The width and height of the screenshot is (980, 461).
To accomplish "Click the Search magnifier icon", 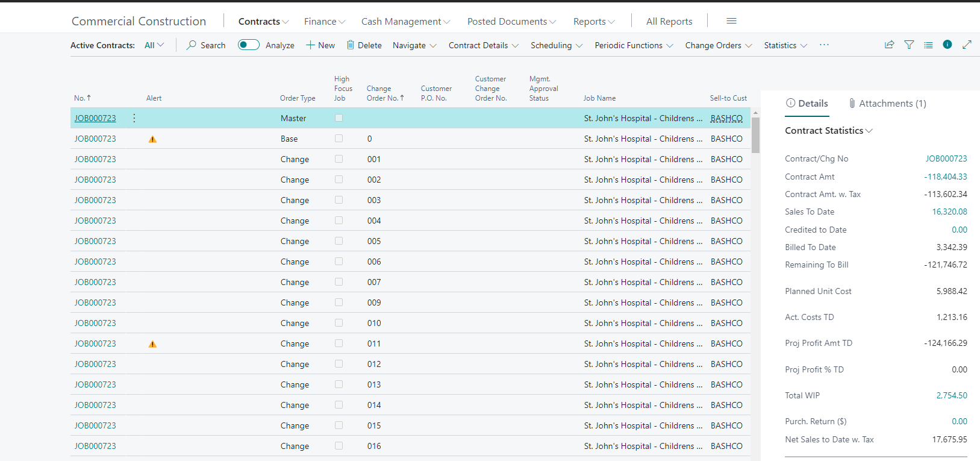I will pyautogui.click(x=192, y=45).
